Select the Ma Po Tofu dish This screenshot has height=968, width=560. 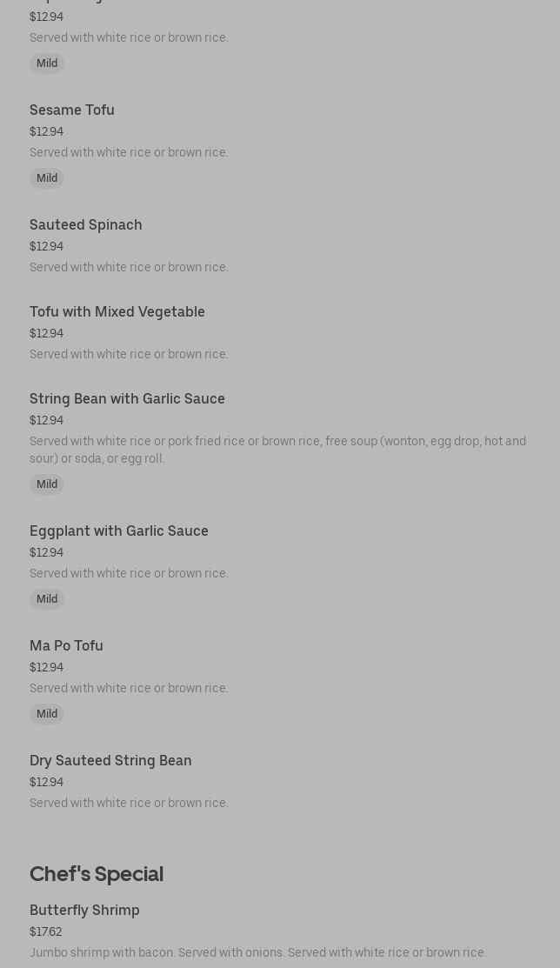tap(66, 646)
